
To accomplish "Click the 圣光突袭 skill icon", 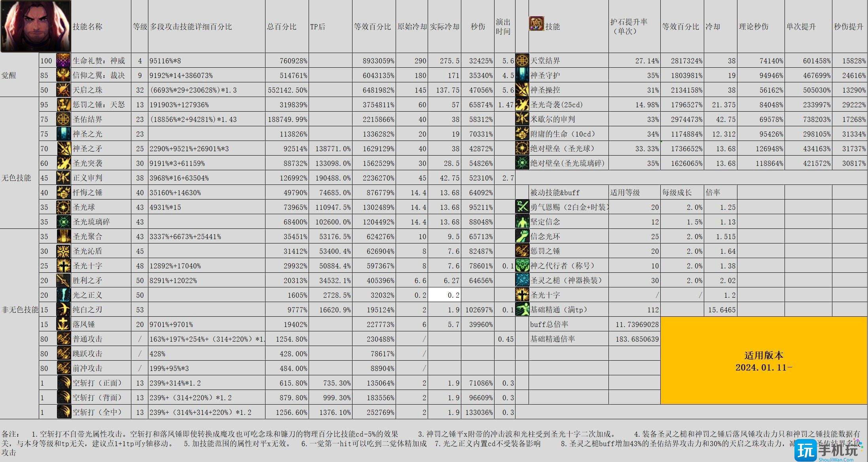I will [x=63, y=163].
